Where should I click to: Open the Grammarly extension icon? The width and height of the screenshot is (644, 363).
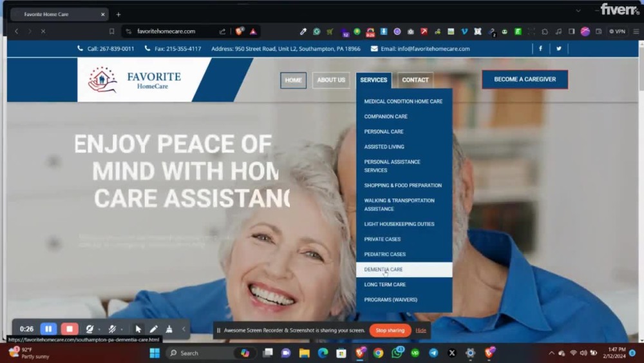(x=316, y=31)
